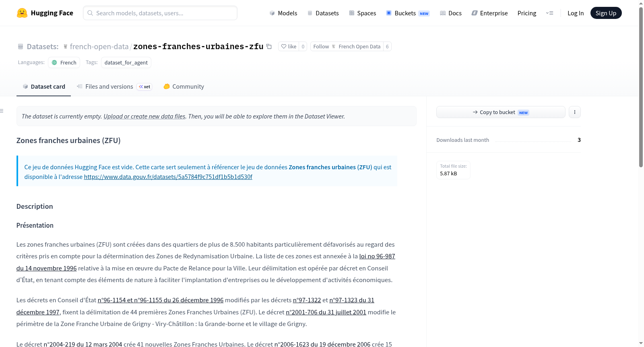Click the Buckets icon in the navbar
The height and width of the screenshot is (347, 644).
pos(389,13)
